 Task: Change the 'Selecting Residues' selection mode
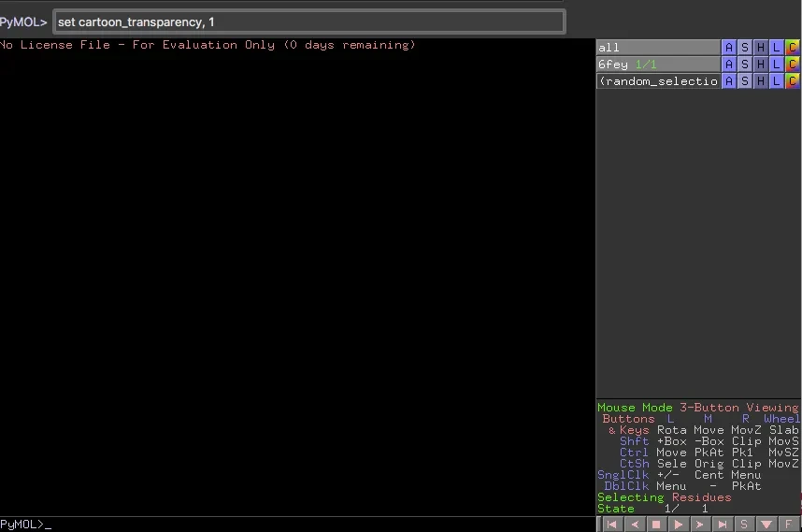[x=664, y=497]
